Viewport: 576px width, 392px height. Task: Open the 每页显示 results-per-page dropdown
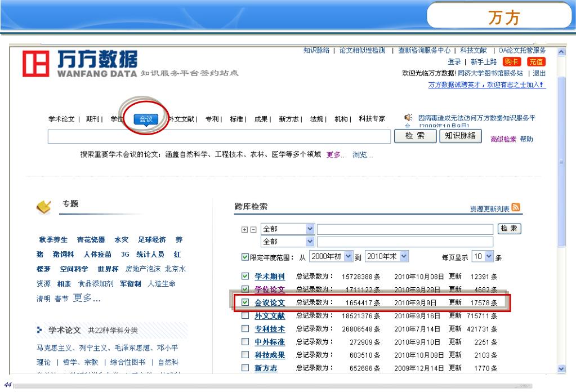483,256
